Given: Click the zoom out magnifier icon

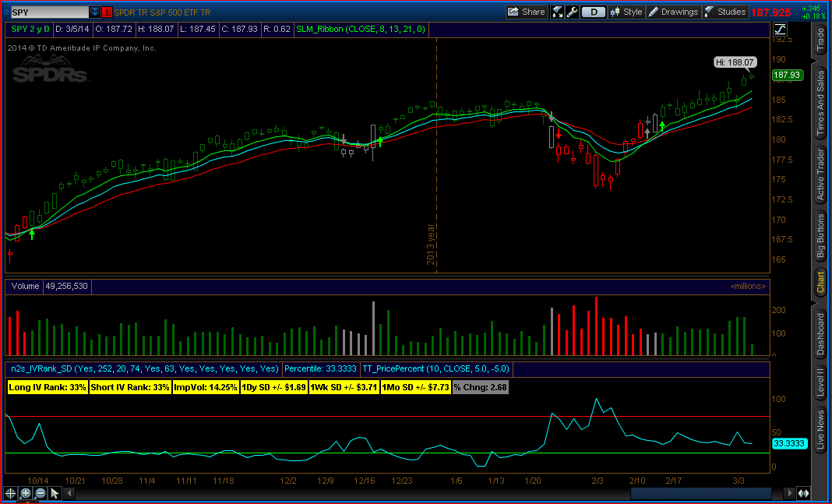Looking at the screenshot, I should [40, 493].
